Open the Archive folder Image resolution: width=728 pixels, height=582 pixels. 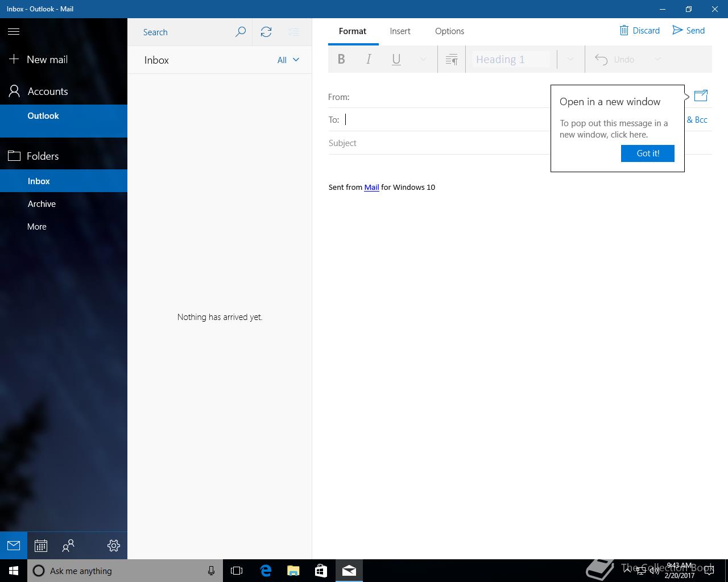coord(64,203)
